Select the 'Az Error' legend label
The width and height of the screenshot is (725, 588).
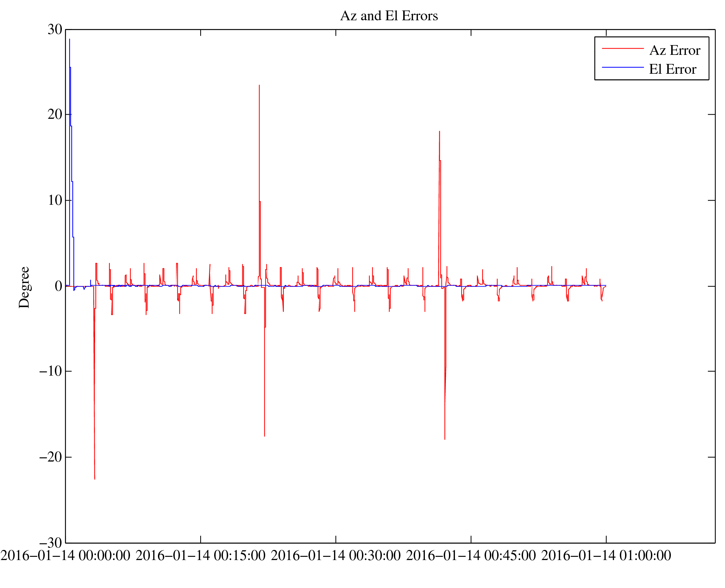(x=674, y=51)
